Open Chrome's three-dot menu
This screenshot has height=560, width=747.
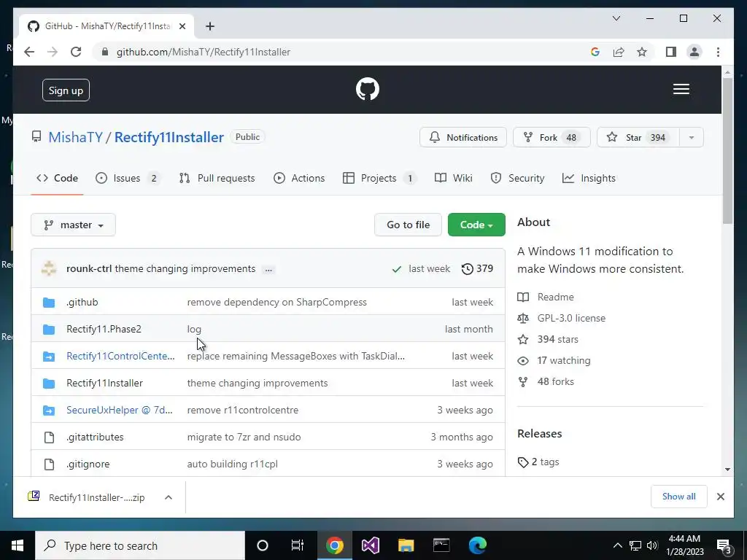tap(718, 52)
